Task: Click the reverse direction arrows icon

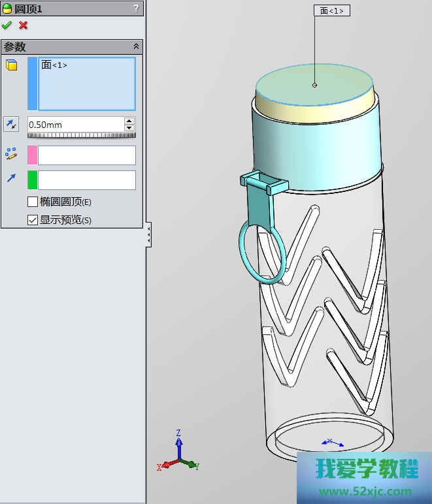Action: tap(12, 124)
